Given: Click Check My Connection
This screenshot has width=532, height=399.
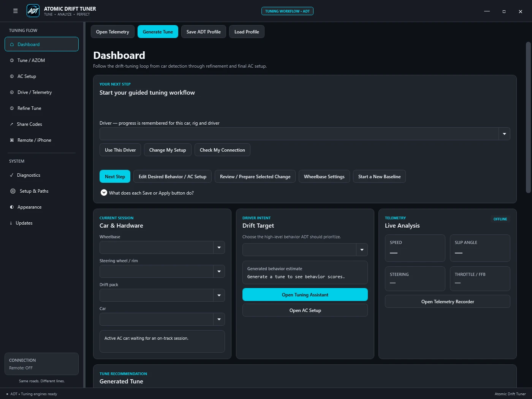Looking at the screenshot, I should [x=222, y=150].
